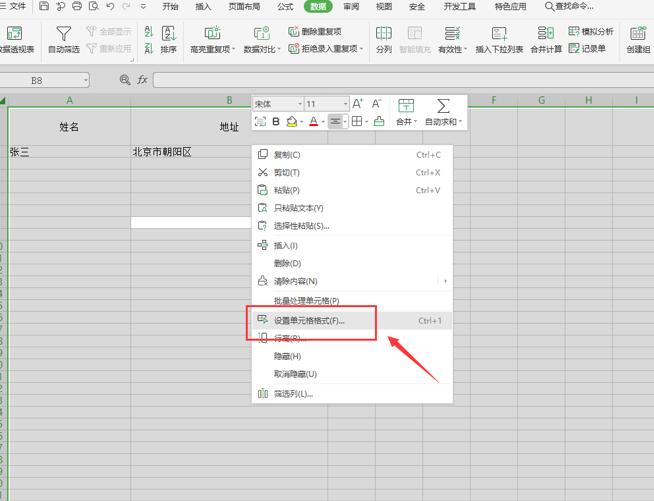The image size is (654, 501).
Task: Choose 取消隐藏(U) from the context menu
Action: pyautogui.click(x=352, y=374)
